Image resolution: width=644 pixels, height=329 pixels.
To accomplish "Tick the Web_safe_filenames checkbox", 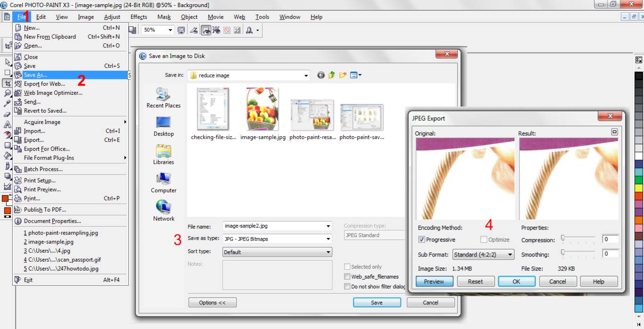I will (347, 277).
